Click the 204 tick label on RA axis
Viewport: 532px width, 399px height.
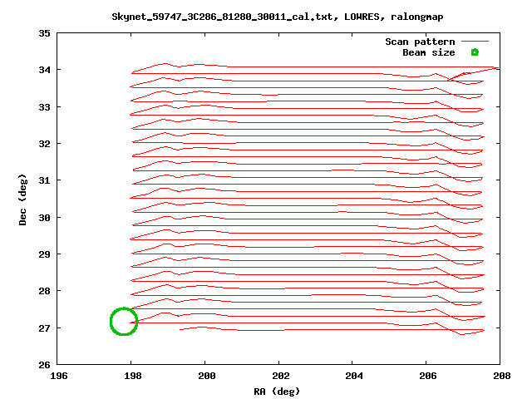tap(354, 376)
